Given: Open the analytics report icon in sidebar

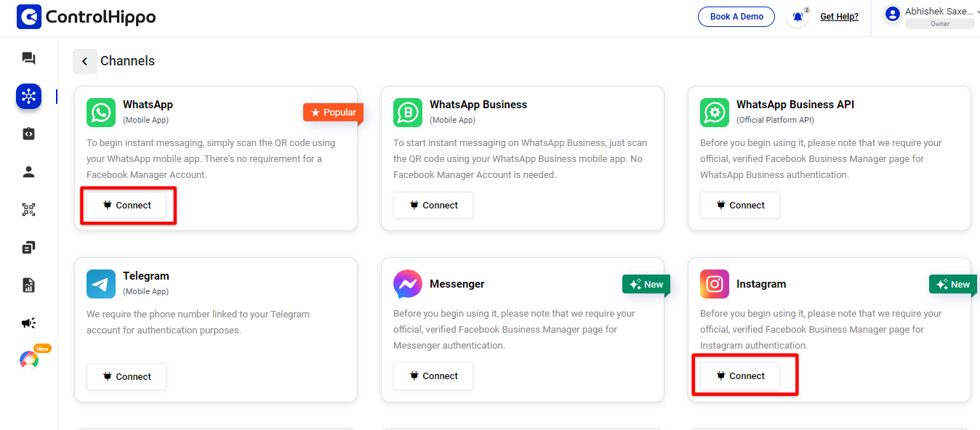Looking at the screenshot, I should click(28, 285).
